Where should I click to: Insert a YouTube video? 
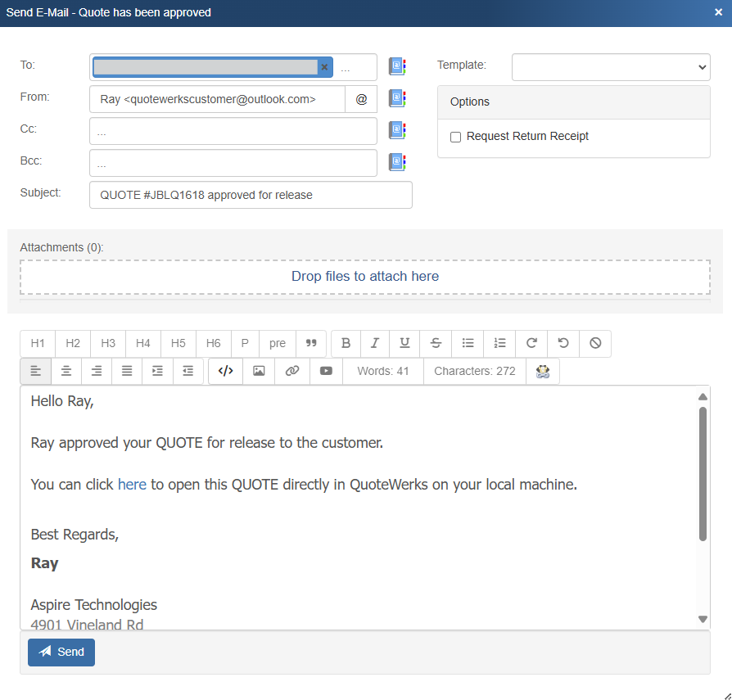(326, 371)
